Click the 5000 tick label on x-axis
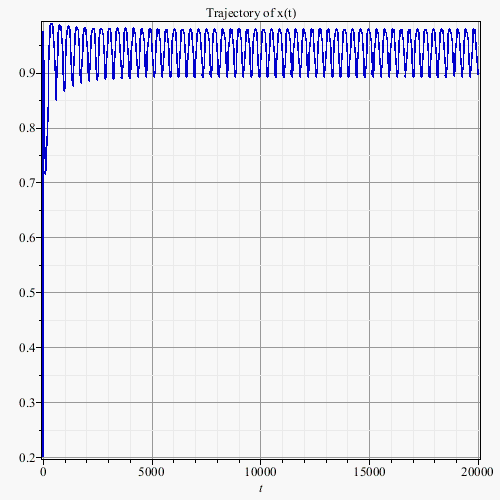The width and height of the screenshot is (500, 500). tap(152, 472)
